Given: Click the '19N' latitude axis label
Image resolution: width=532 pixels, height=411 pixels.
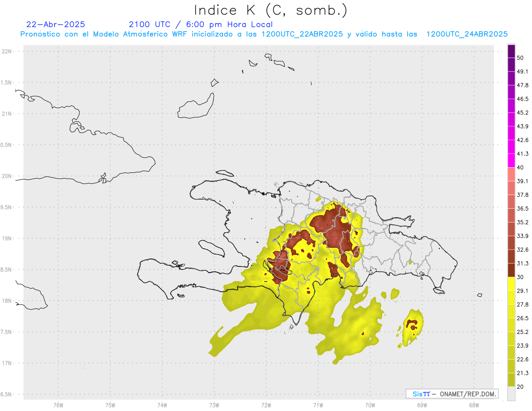Looking at the screenshot, I should pyautogui.click(x=7, y=239).
